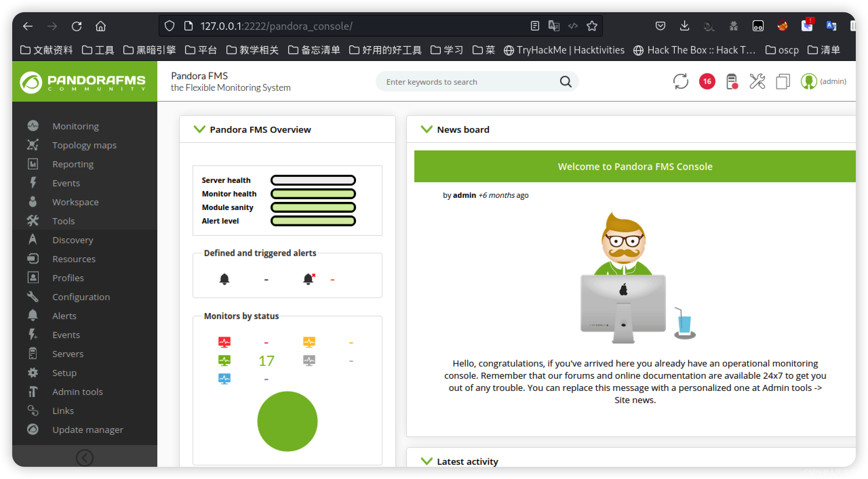
Task: Click the Module sanity progress bar
Action: [313, 207]
